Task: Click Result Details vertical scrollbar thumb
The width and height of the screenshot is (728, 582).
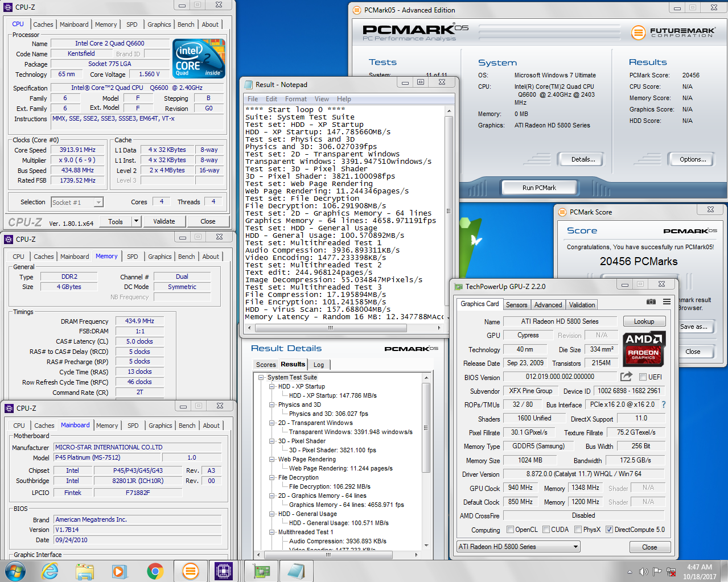Action: pos(425,427)
